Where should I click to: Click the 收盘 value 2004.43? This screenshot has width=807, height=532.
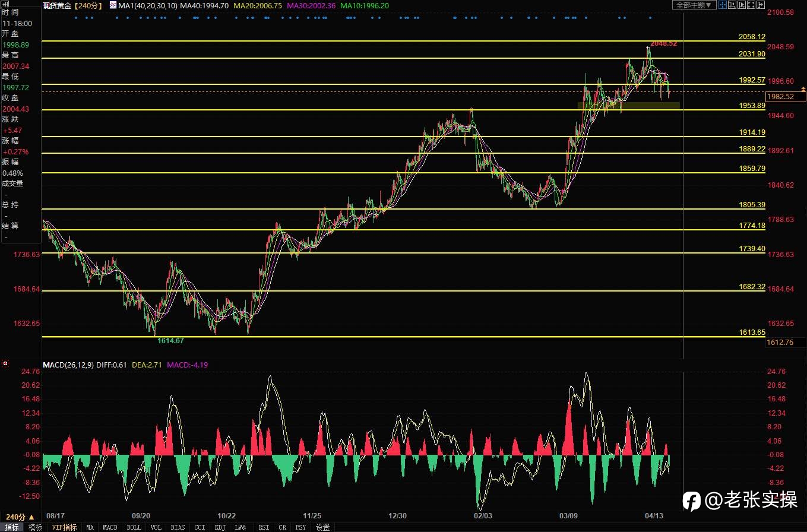tap(15, 109)
